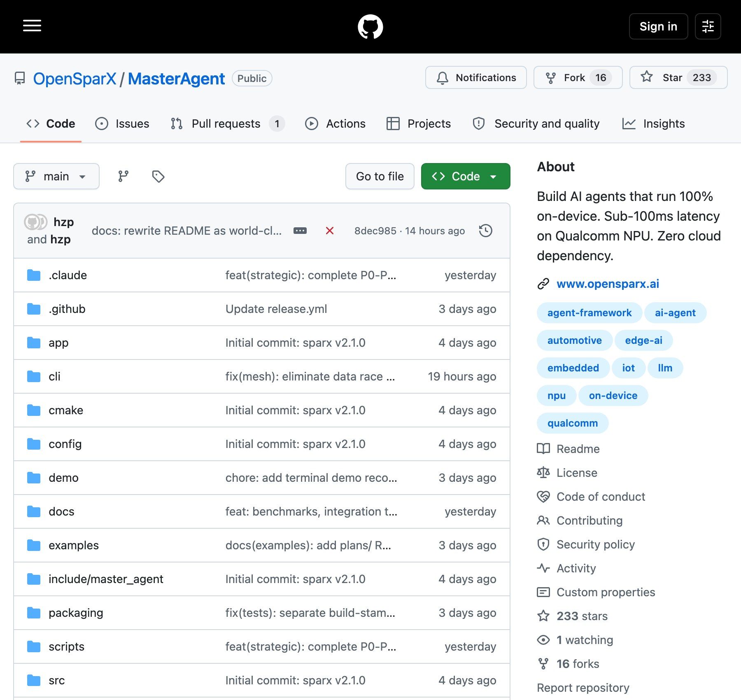The height and width of the screenshot is (700, 741).
Task: Open the scripts folder
Action: (66, 646)
